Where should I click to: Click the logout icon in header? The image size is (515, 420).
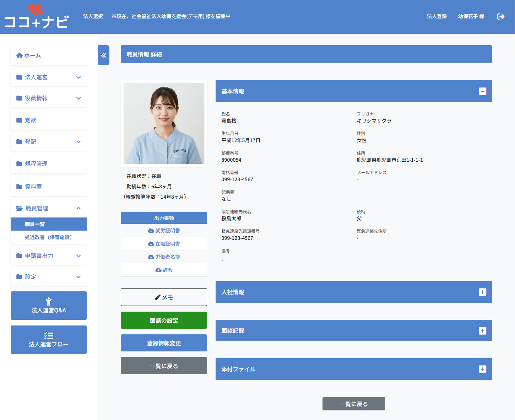click(500, 16)
